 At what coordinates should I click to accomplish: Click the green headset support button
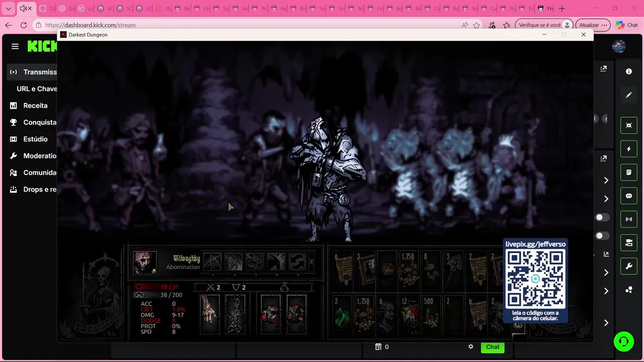(624, 342)
